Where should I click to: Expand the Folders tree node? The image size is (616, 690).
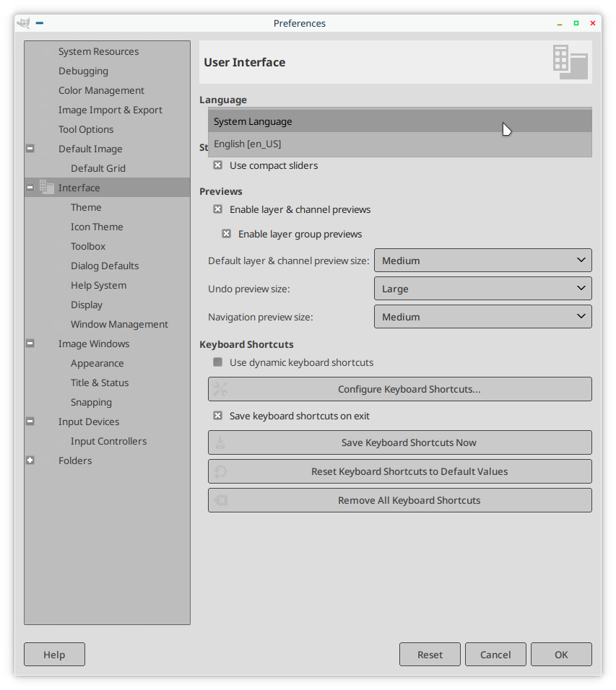pos(30,460)
